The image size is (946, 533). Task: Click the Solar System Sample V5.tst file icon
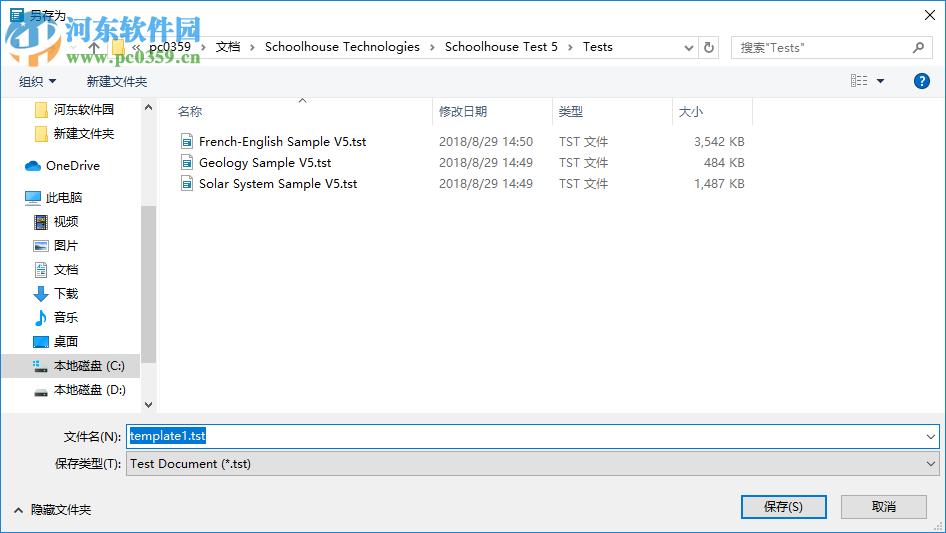[x=187, y=184]
